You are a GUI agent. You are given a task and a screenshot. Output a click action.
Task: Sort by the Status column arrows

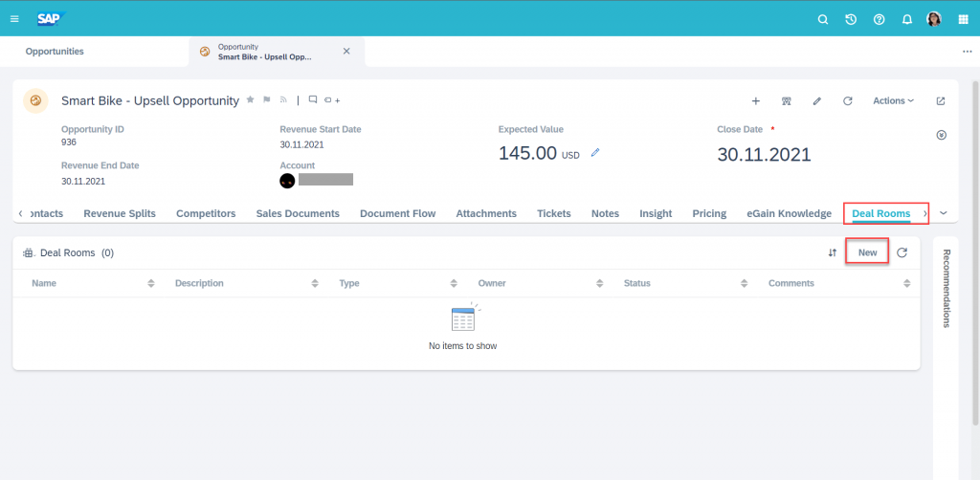pos(744,283)
